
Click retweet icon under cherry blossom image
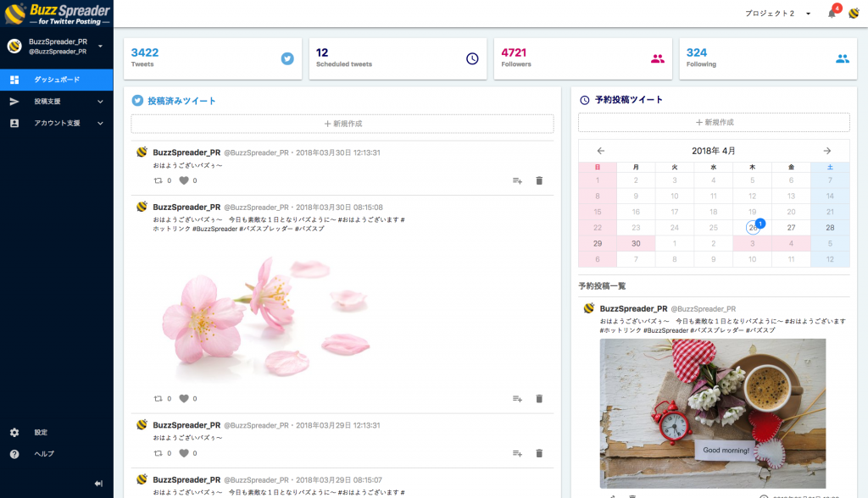(159, 398)
